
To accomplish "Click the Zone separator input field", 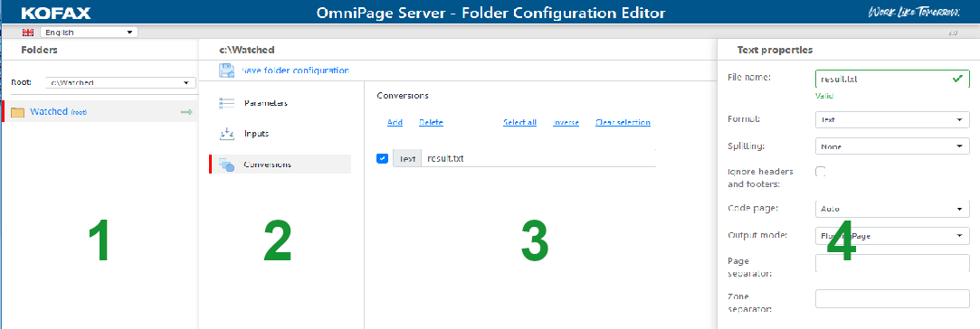I will (x=892, y=298).
